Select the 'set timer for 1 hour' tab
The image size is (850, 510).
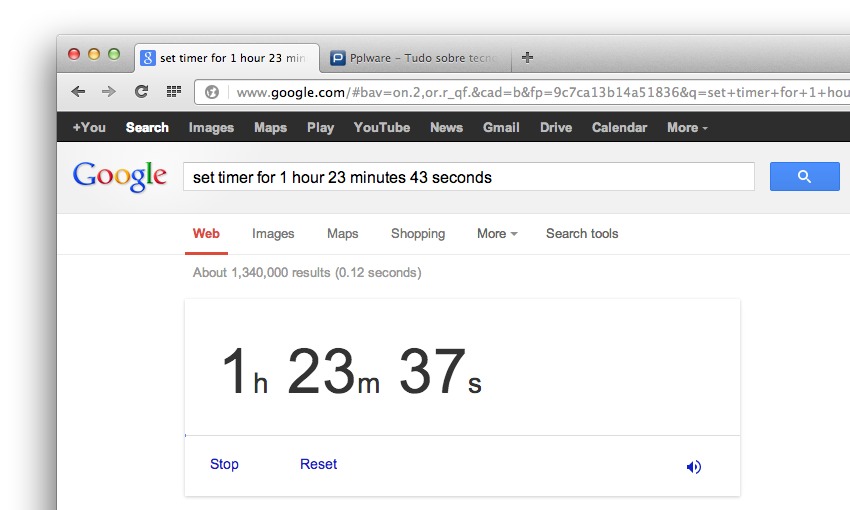(227, 58)
